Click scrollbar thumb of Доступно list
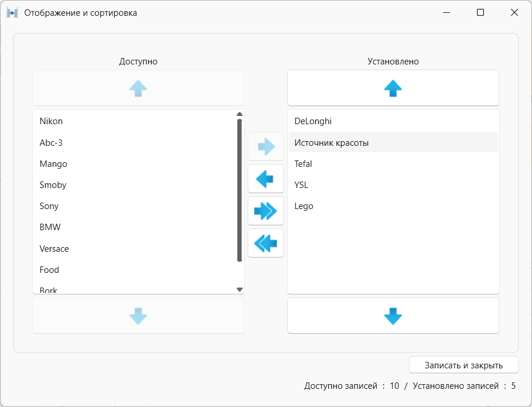 click(240, 190)
